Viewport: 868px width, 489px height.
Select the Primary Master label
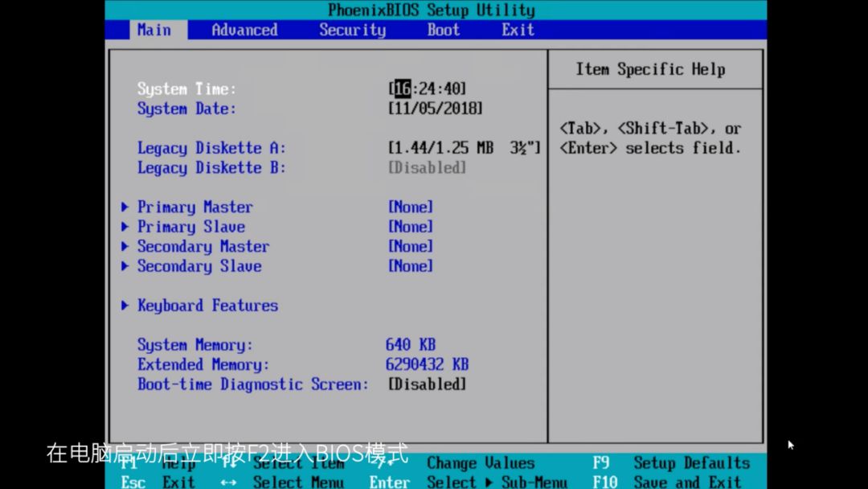pyautogui.click(x=194, y=208)
